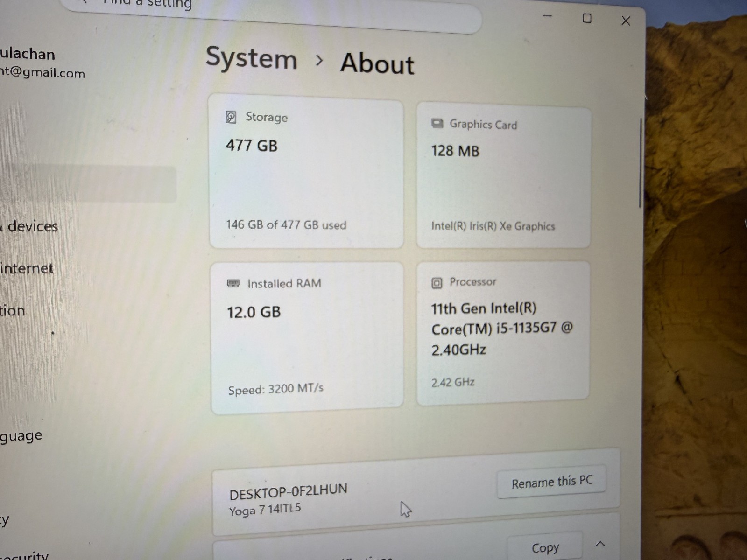Click the Storage drive icon
Image resolution: width=747 pixels, height=560 pixels.
[x=231, y=117]
